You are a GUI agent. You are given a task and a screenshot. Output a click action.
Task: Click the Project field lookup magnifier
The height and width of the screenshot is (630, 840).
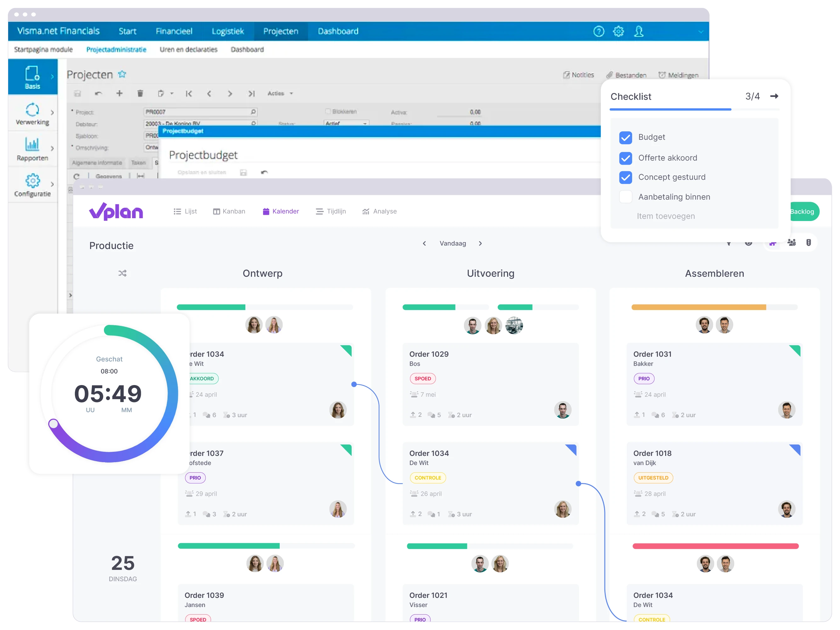point(253,112)
